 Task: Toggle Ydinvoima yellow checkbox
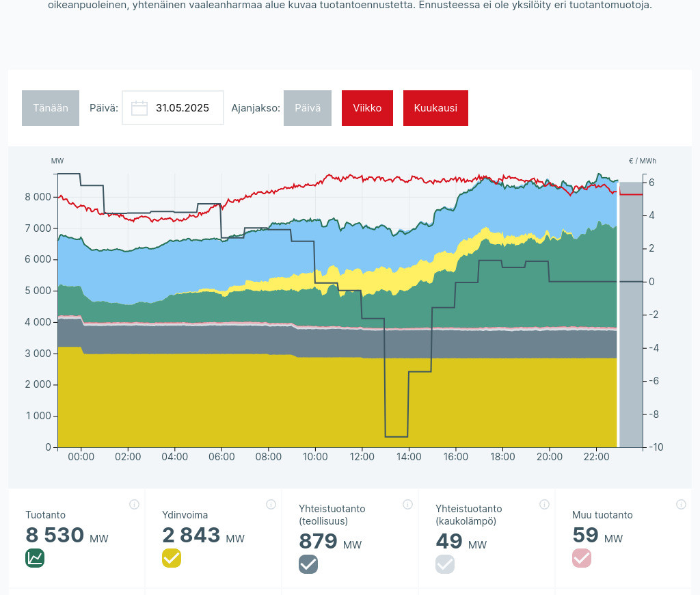click(172, 558)
